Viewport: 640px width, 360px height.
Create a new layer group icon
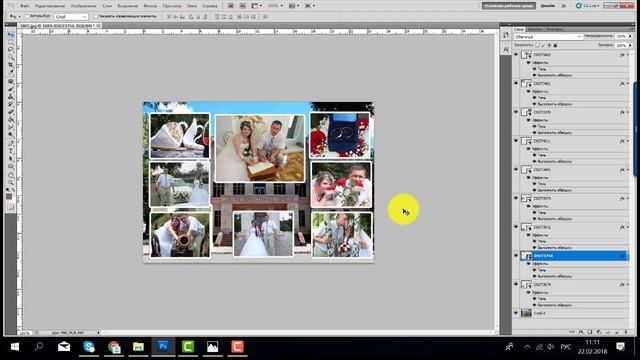pos(607,332)
